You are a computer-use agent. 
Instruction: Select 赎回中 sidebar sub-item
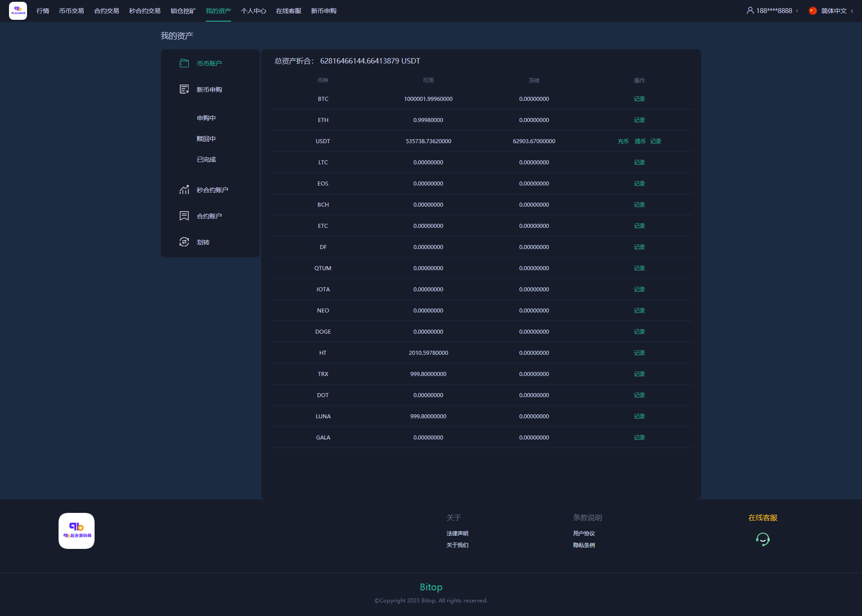[206, 139]
